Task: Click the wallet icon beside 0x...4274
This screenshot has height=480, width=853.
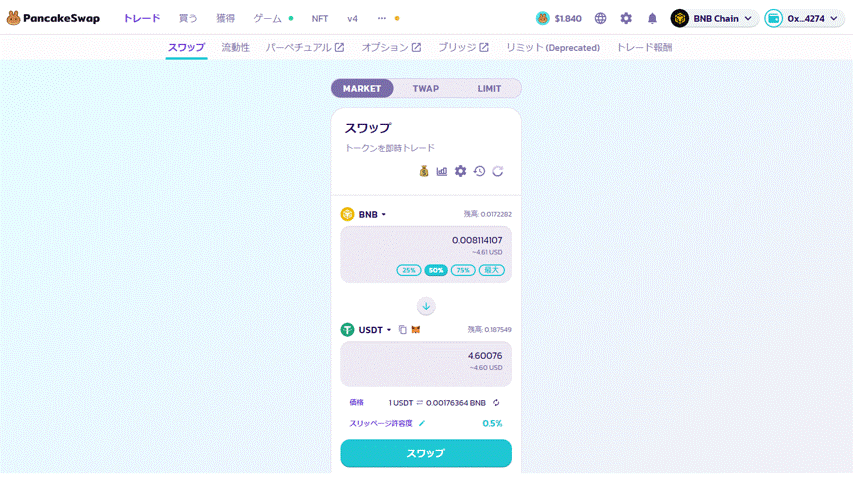Action: [x=773, y=19]
